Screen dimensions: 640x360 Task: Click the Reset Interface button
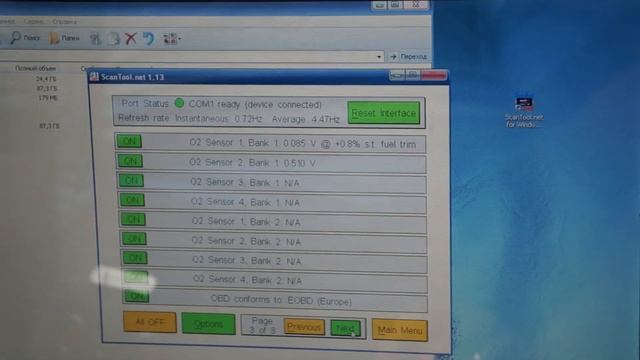tap(384, 113)
